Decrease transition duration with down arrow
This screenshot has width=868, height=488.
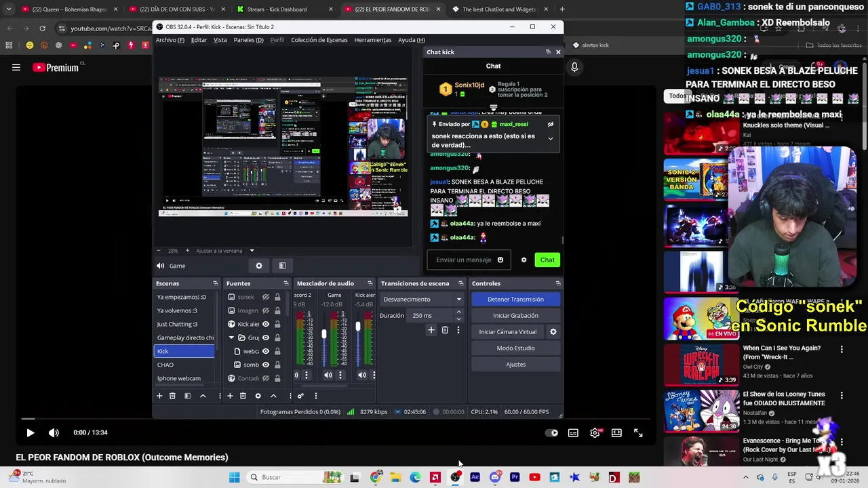click(458, 319)
